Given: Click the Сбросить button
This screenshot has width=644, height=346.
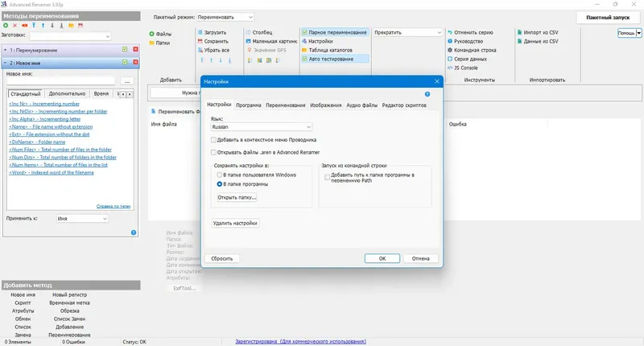Looking at the screenshot, I should 222,258.
